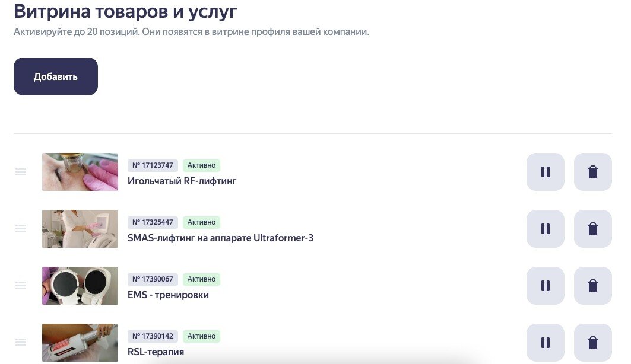Trash the EMS - тренировки item
This screenshot has width=631, height=364.
(592, 286)
